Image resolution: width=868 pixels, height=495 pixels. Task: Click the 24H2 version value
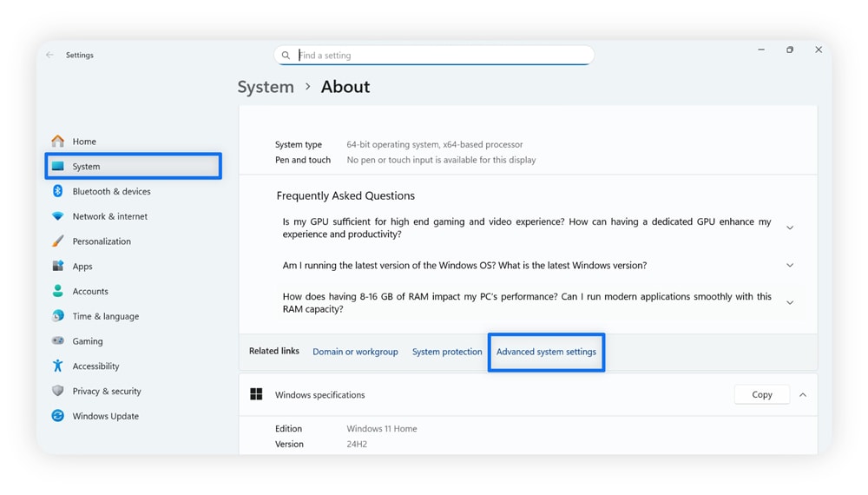(357, 444)
